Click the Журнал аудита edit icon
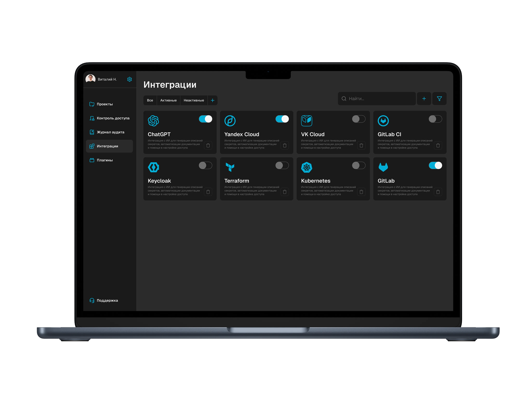Viewport: 532px width, 399px height. tap(92, 132)
